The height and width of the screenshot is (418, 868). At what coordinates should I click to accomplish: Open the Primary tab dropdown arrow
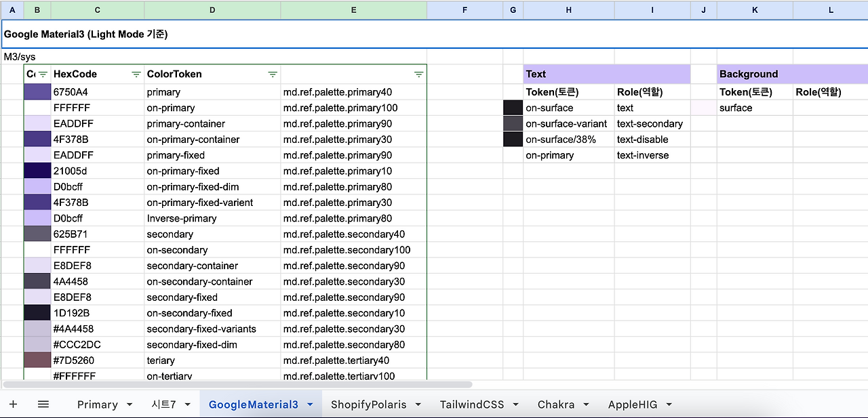point(130,404)
